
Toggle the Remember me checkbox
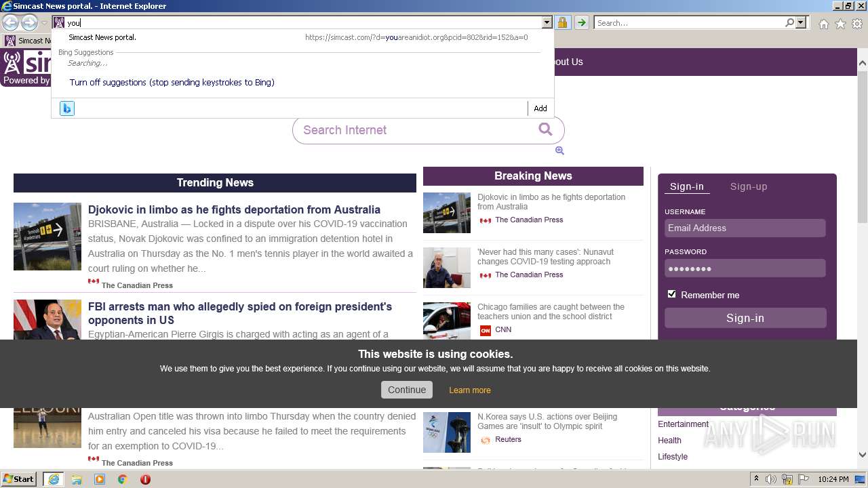671,294
